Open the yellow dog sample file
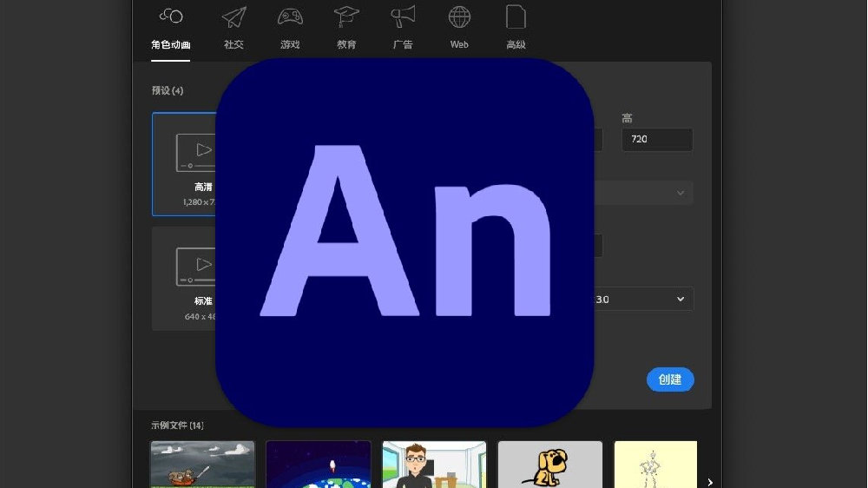 (x=550, y=465)
